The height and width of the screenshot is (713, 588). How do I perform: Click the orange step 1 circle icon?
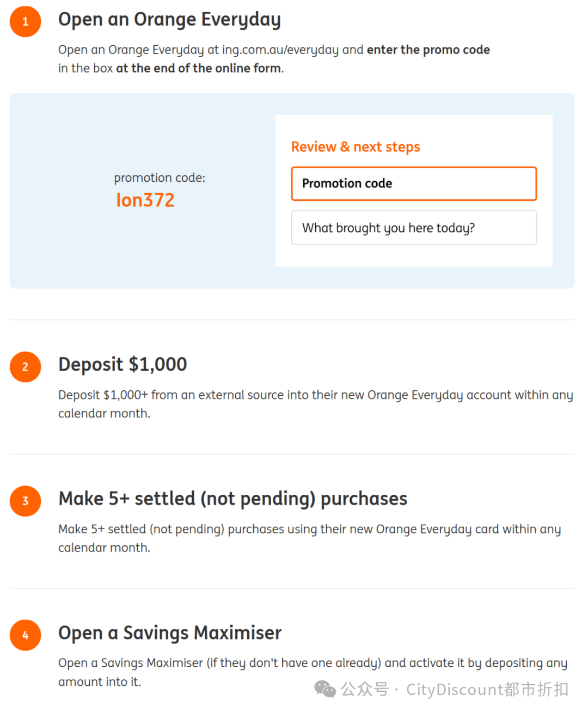(25, 22)
